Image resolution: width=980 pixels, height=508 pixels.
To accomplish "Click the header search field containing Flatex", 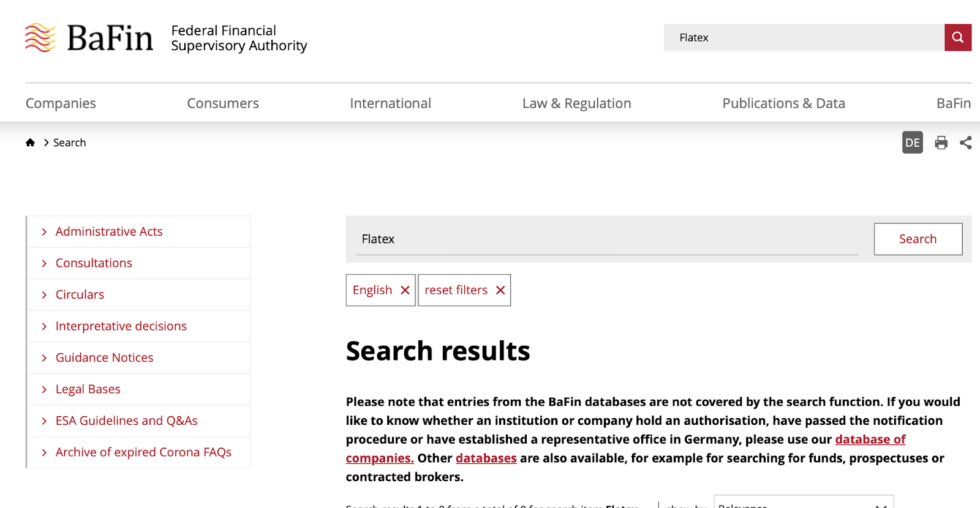I will tap(804, 37).
